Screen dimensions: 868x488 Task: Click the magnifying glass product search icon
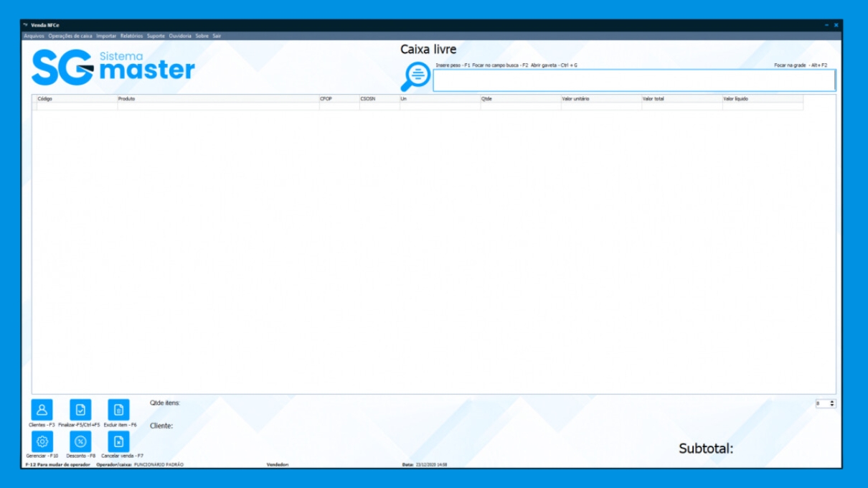pyautogui.click(x=415, y=76)
